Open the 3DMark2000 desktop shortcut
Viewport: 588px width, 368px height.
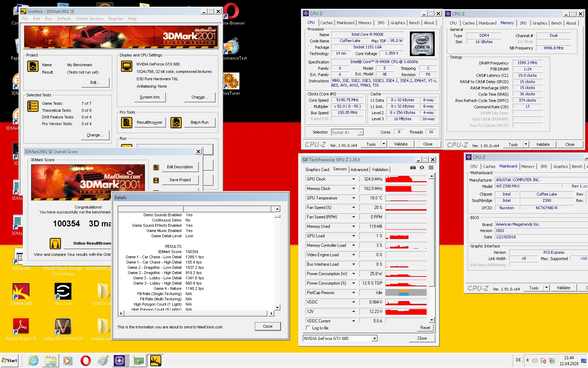point(21,294)
